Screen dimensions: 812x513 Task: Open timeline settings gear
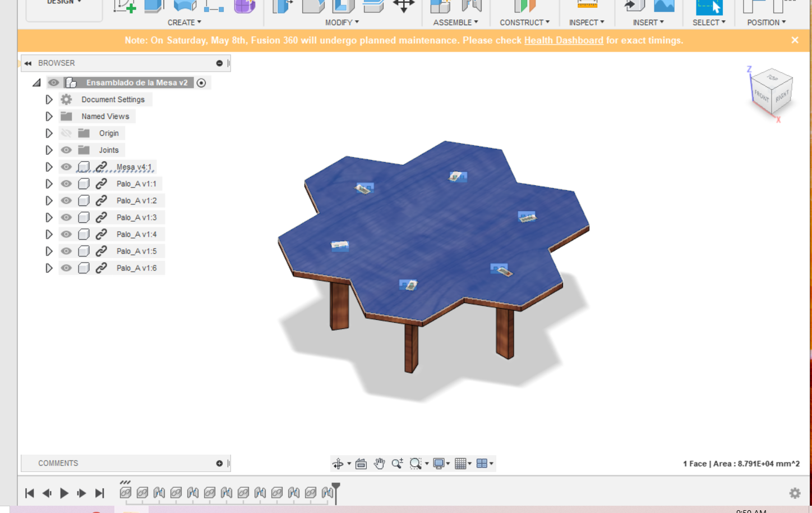(x=795, y=493)
